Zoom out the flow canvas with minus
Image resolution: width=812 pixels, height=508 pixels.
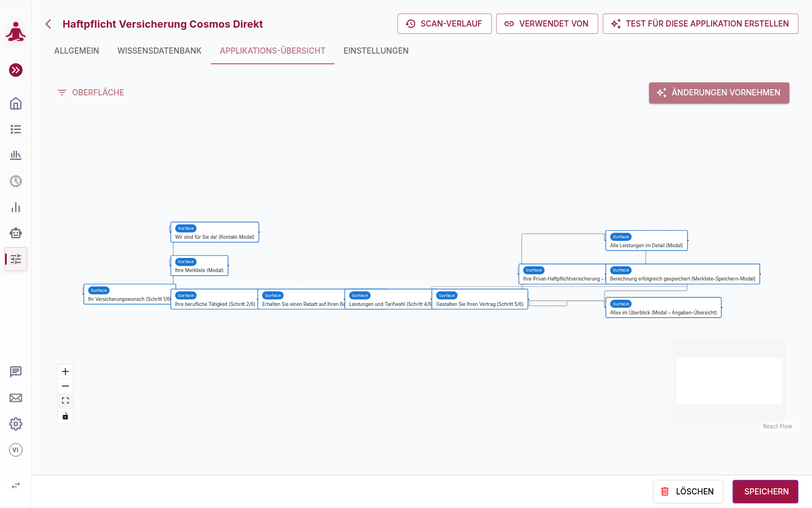coord(65,386)
